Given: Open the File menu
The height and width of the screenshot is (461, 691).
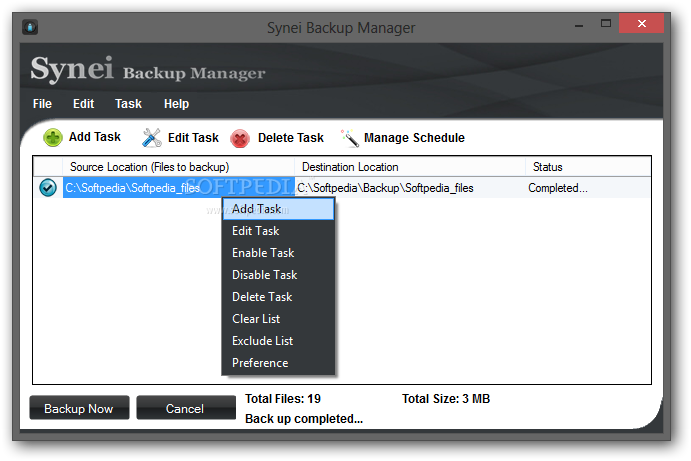Looking at the screenshot, I should [x=42, y=104].
